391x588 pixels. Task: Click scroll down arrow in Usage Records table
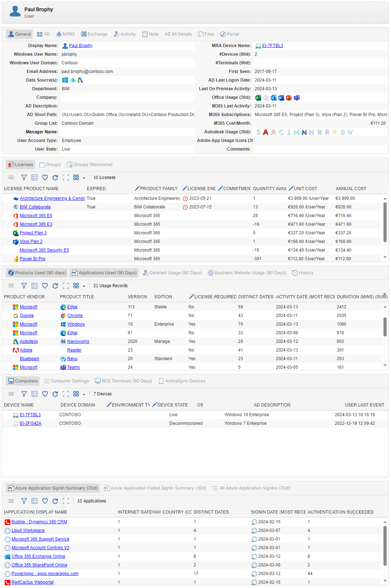point(385,366)
